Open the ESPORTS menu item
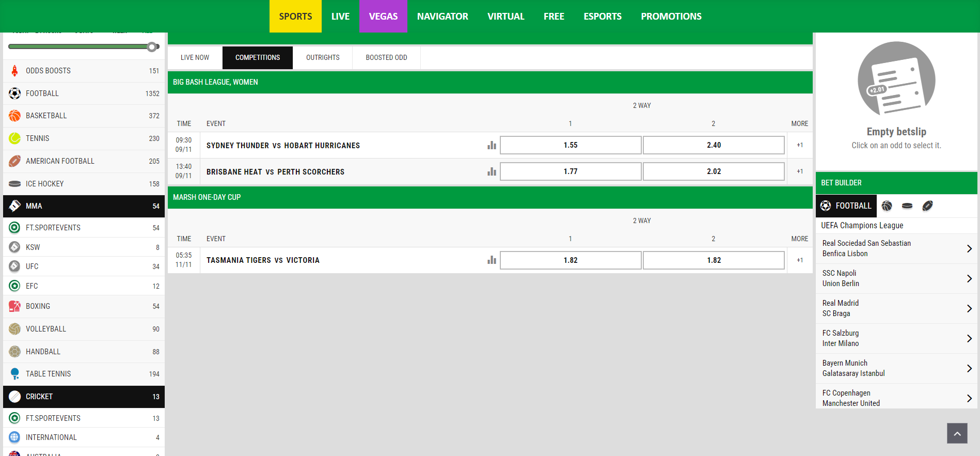Image resolution: width=980 pixels, height=456 pixels. [x=603, y=17]
